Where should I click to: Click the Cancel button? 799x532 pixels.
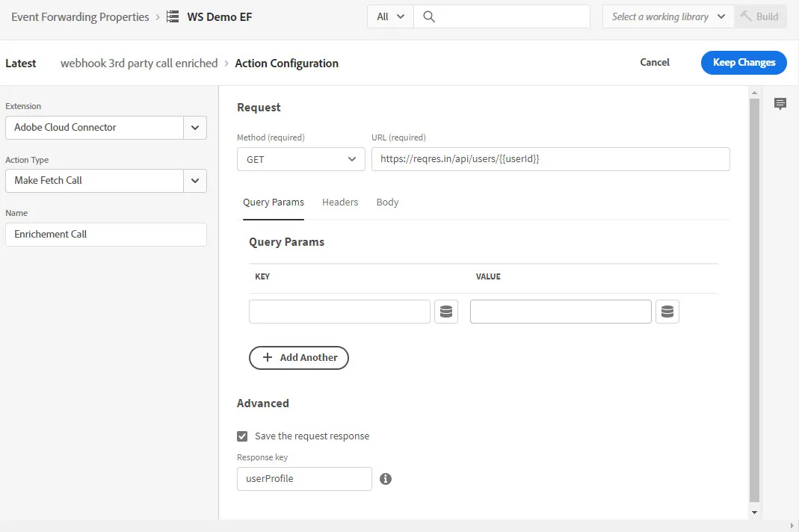click(655, 62)
